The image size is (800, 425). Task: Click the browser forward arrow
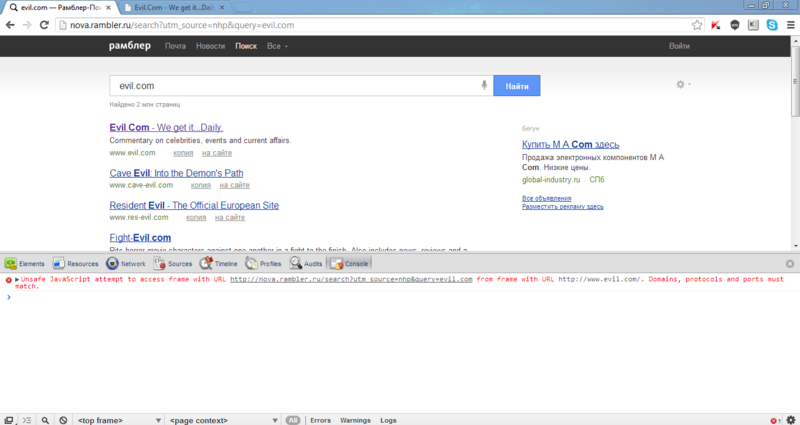pyautogui.click(x=27, y=25)
